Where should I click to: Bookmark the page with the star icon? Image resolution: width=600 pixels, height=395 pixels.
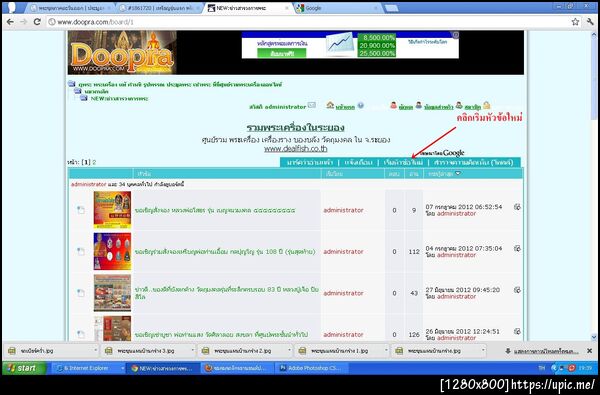tap(575, 22)
